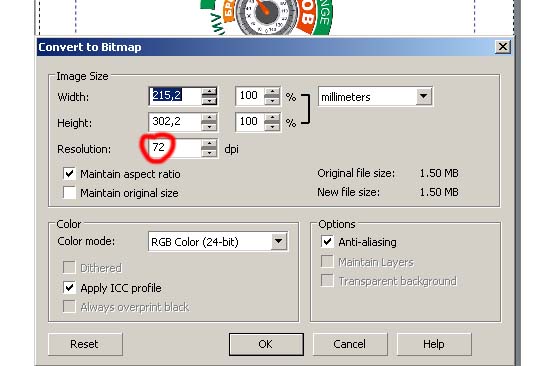Image resolution: width=533 pixels, height=366 pixels.
Task: Close the Convert to Bitmap dialog
Action: point(503,47)
